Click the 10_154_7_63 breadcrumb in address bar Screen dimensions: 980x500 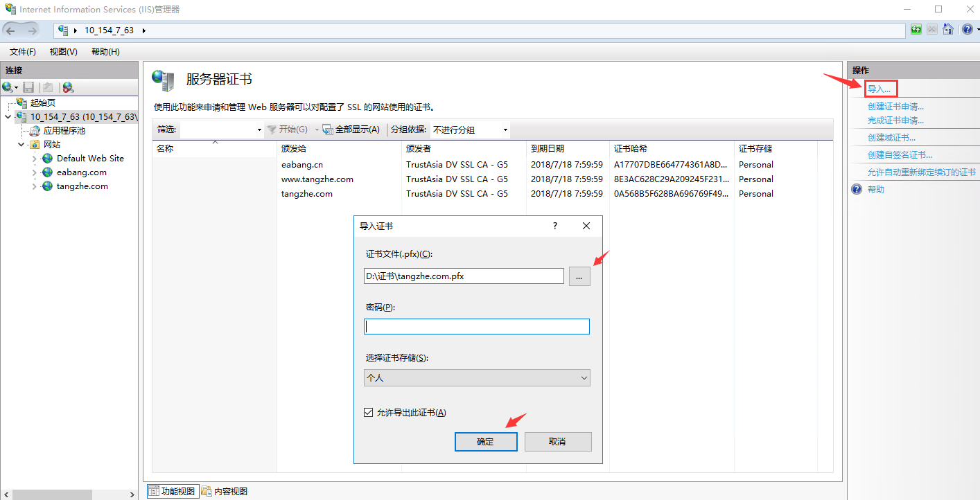click(109, 30)
